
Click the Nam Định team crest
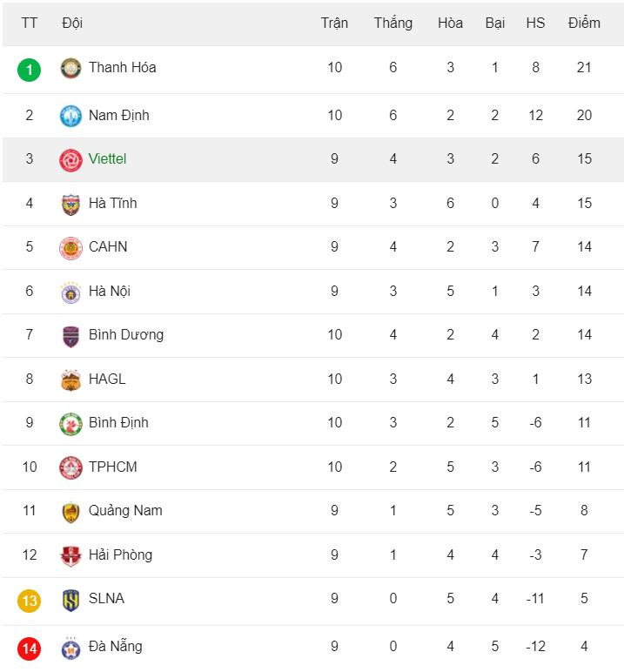[x=70, y=116]
